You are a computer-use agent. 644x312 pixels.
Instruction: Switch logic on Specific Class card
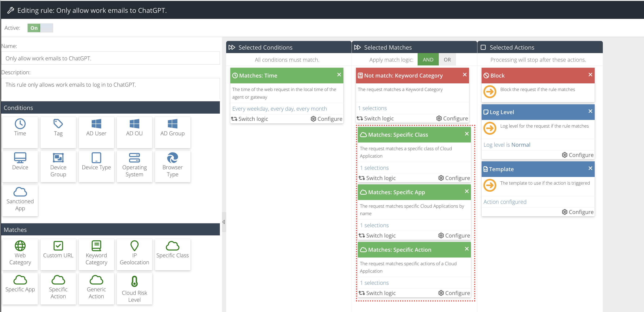coord(377,178)
